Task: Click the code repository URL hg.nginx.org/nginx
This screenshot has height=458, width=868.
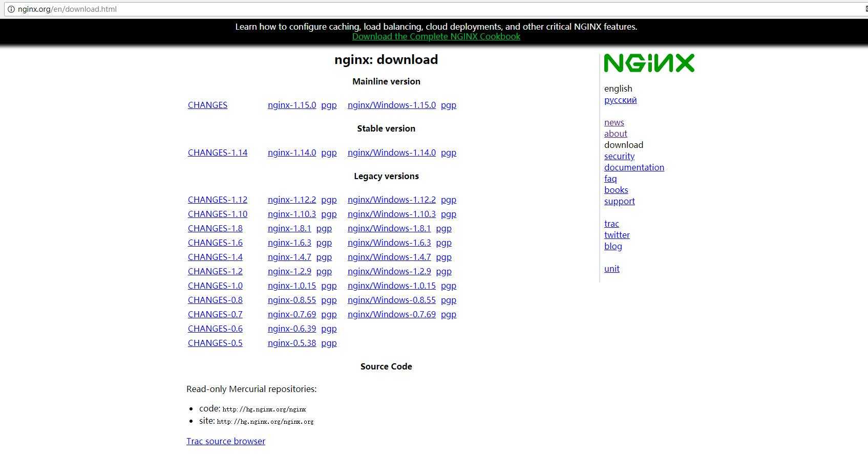Action: pos(264,409)
